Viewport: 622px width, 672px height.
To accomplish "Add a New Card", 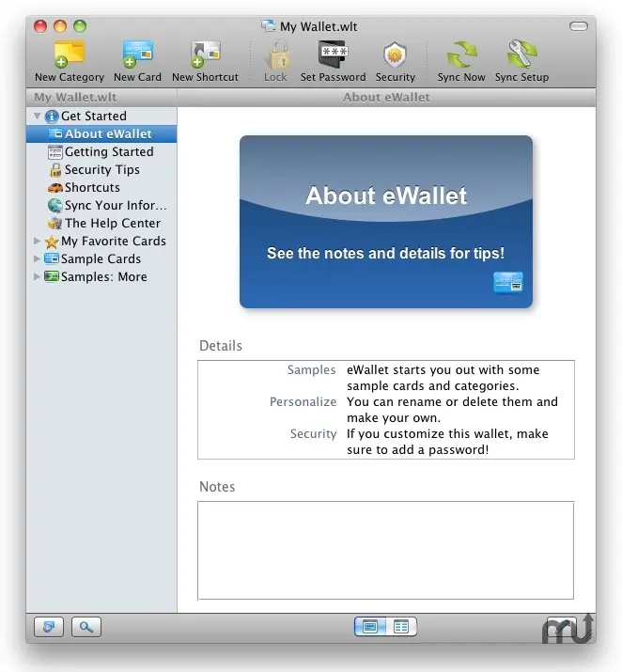I will click(x=137, y=61).
